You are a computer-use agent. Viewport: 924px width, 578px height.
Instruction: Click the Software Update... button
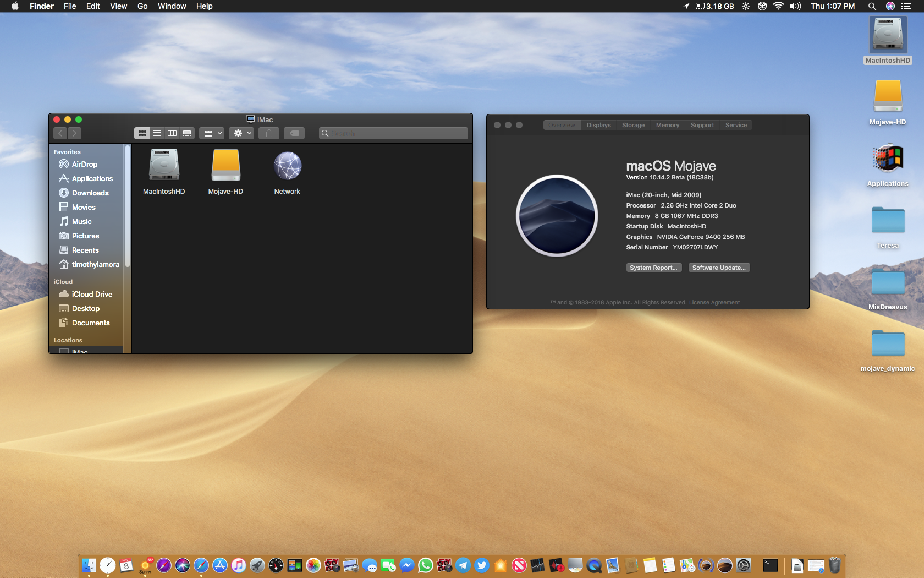point(719,268)
